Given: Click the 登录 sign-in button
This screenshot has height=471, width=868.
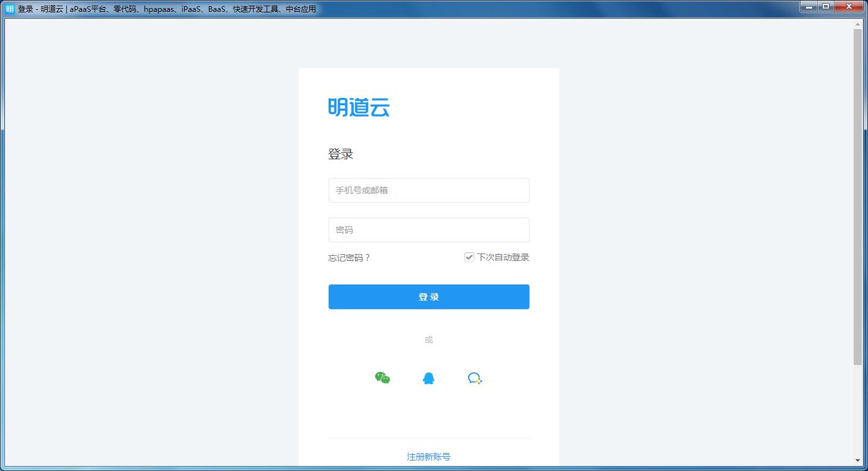Looking at the screenshot, I should click(x=428, y=296).
